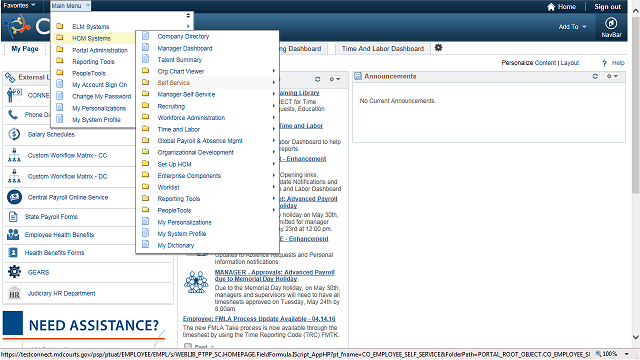Switch to Time And Labor Dashboard tab
Screen dimensions: 640x360
click(382, 49)
